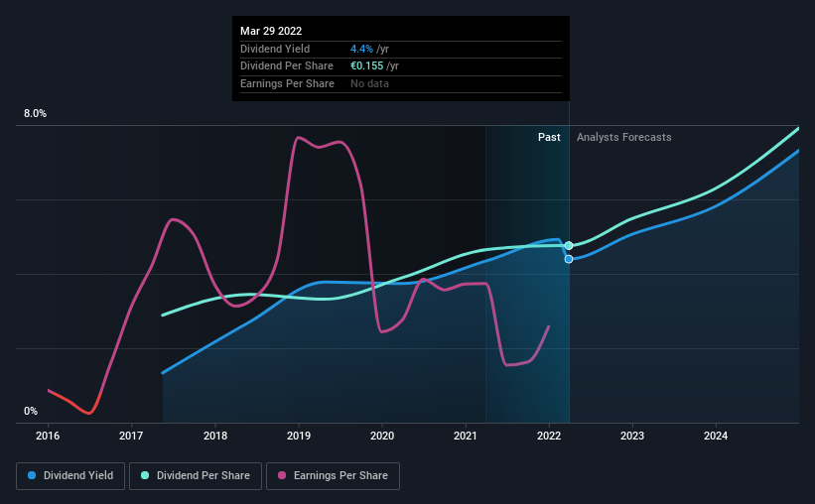Image resolution: width=815 pixels, height=504 pixels.
Task: Toggle the Dividend Per Share legend button
Action: [x=196, y=476]
